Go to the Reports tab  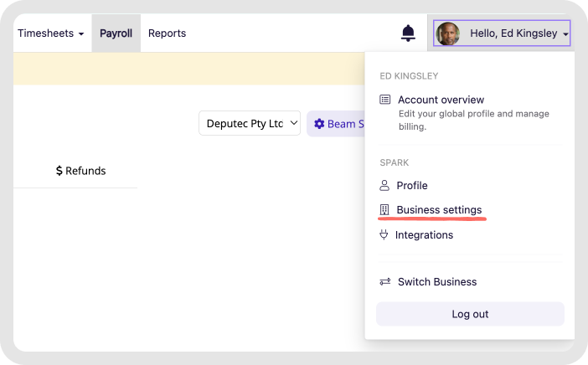pos(167,33)
